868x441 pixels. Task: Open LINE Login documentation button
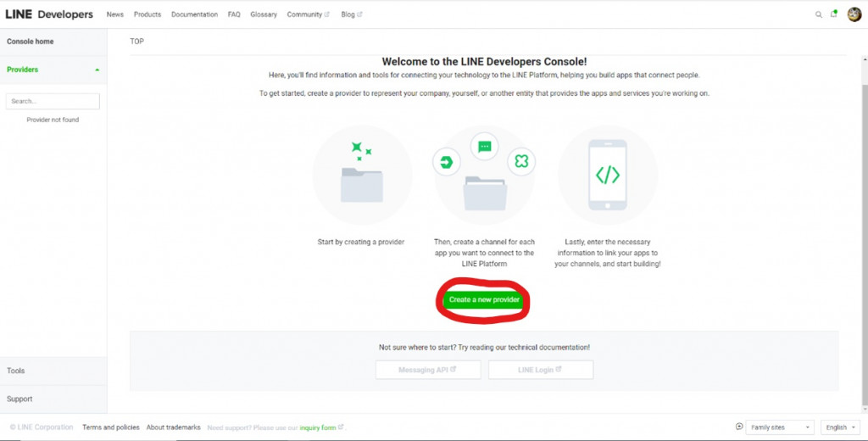pos(541,370)
